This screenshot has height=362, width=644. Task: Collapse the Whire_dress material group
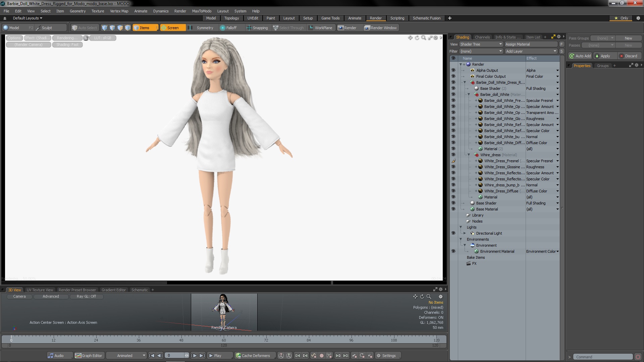click(x=469, y=155)
